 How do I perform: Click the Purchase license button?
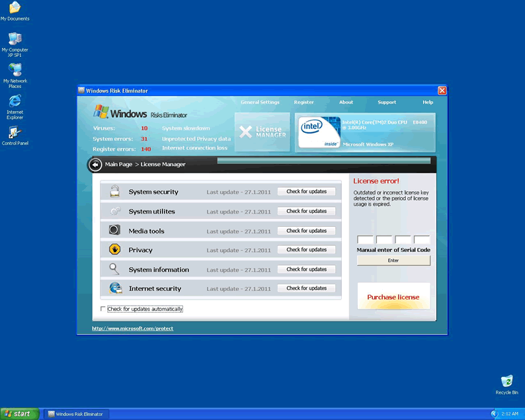(393, 297)
